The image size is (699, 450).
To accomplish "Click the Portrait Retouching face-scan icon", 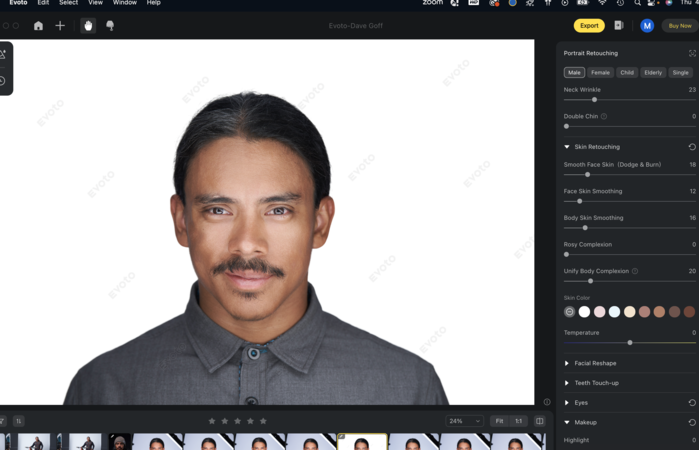I will point(692,53).
